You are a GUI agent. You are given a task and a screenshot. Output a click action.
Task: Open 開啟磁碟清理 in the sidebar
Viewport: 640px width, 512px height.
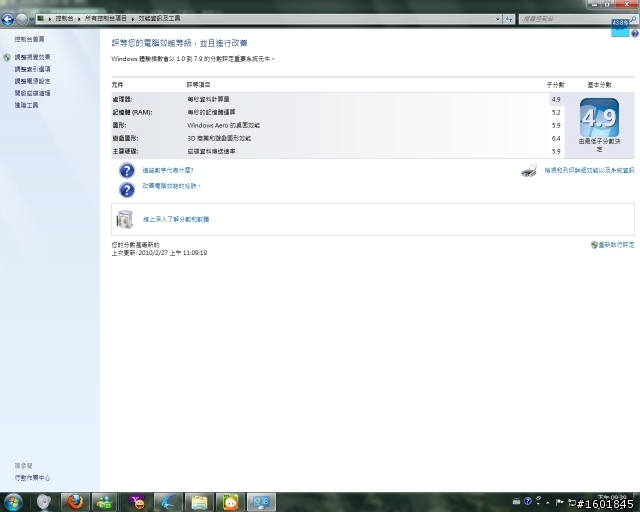pos(33,93)
